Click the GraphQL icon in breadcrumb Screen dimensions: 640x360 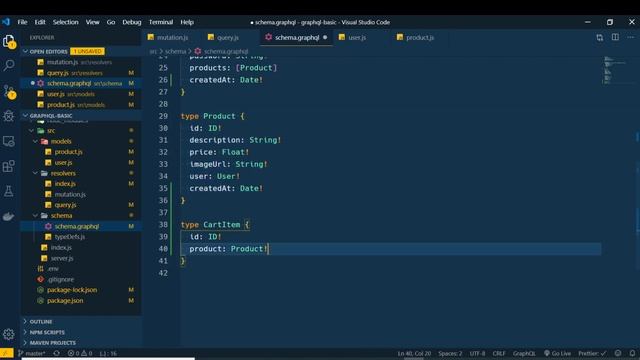(x=198, y=51)
